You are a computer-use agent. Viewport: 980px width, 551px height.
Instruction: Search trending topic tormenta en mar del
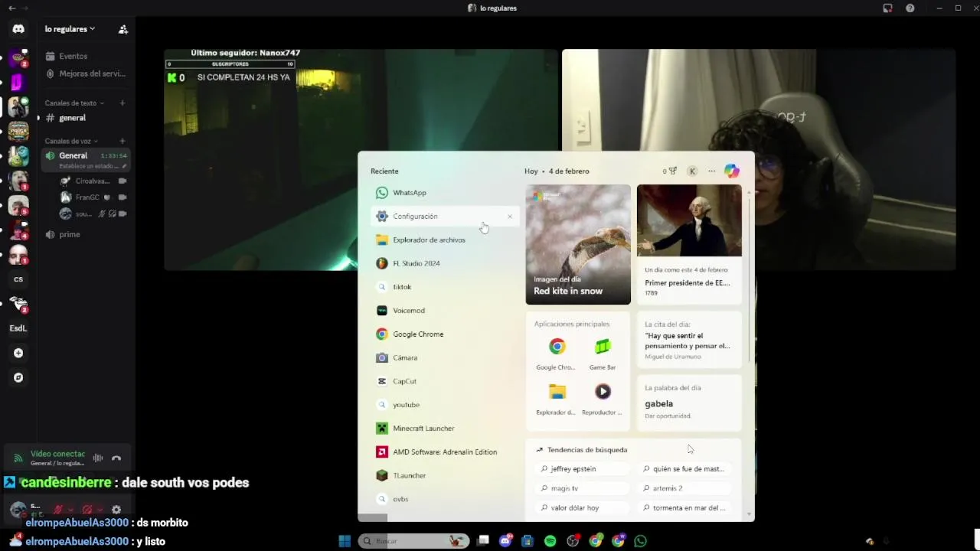[x=685, y=508]
